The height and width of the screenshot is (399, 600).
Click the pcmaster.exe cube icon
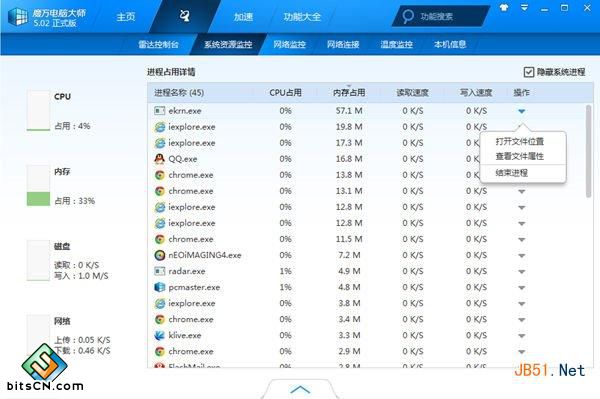(160, 287)
